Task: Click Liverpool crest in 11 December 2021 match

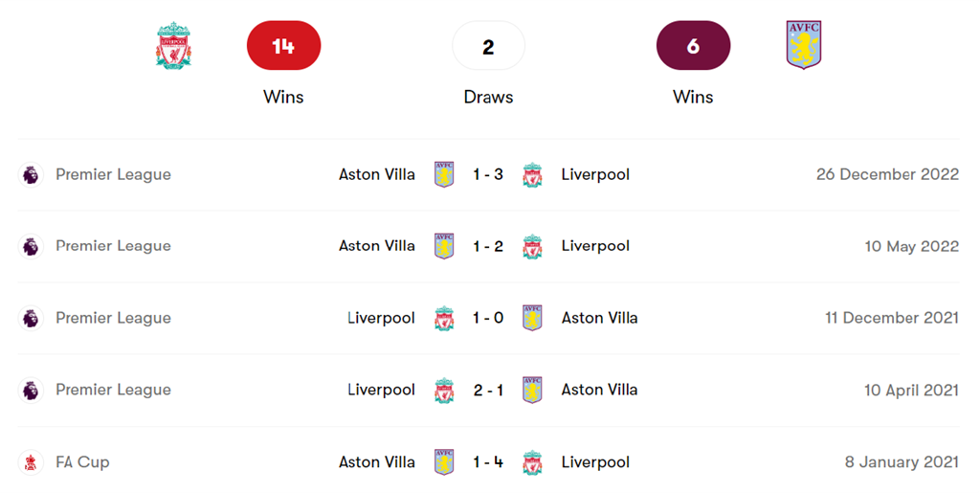Action: pos(444,318)
